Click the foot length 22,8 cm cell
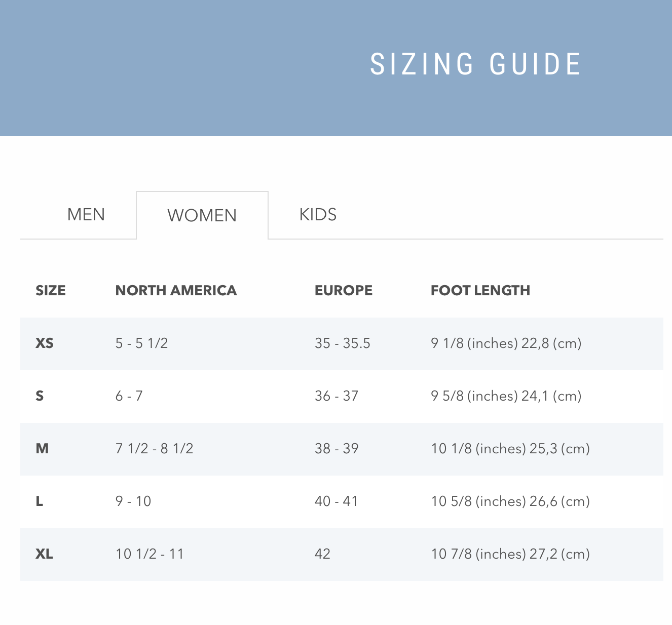Viewport: 672px width, 625px height. coord(506,343)
